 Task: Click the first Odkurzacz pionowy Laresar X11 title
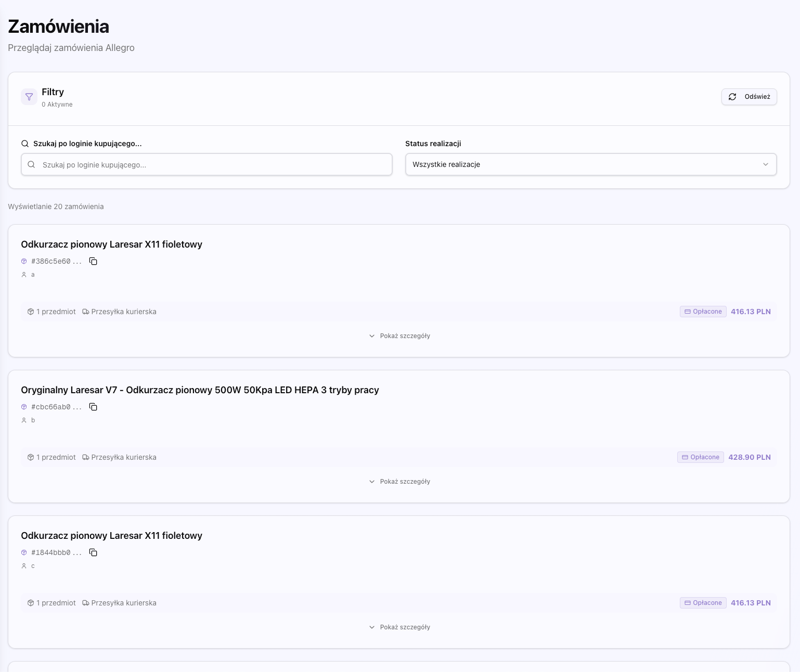(111, 244)
